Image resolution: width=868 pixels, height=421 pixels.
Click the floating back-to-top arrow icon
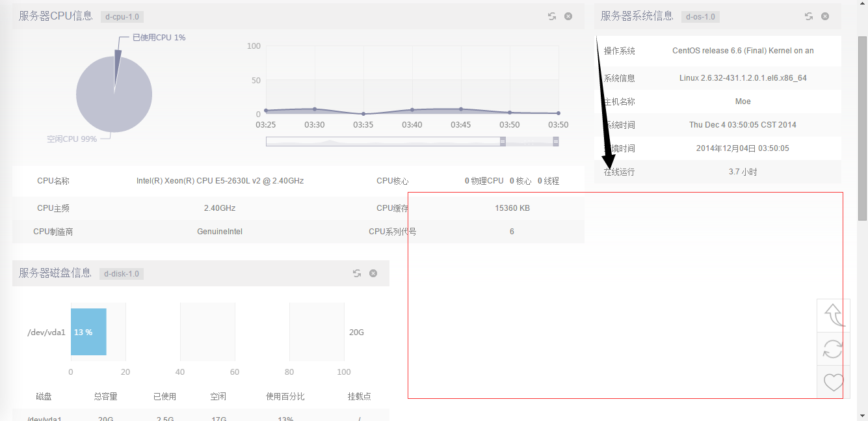(x=833, y=315)
